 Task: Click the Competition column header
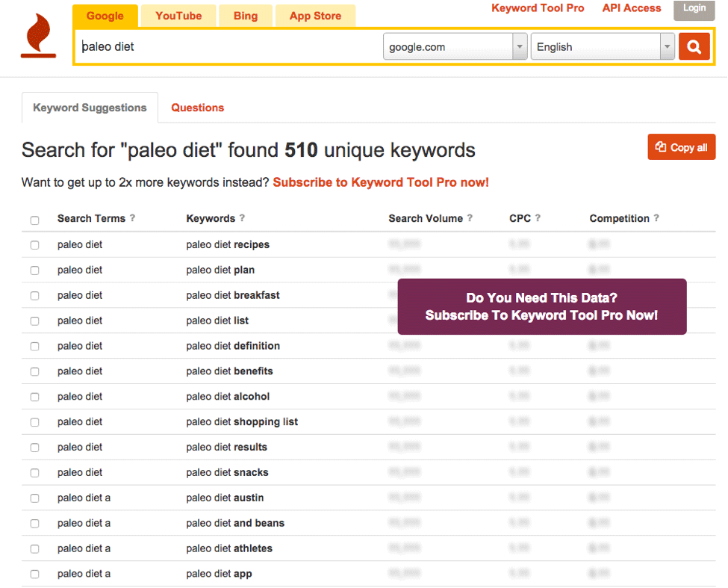[619, 218]
